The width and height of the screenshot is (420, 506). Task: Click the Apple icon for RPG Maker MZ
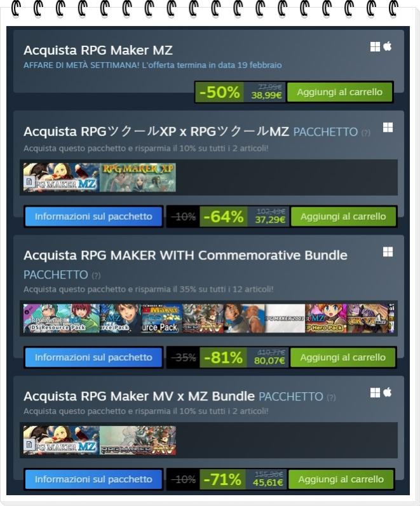(x=388, y=46)
